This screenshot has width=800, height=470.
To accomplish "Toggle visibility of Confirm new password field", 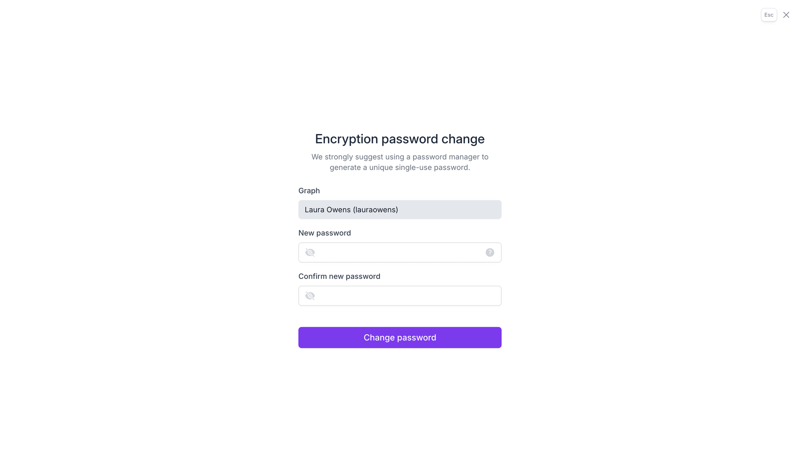I will click(x=310, y=296).
